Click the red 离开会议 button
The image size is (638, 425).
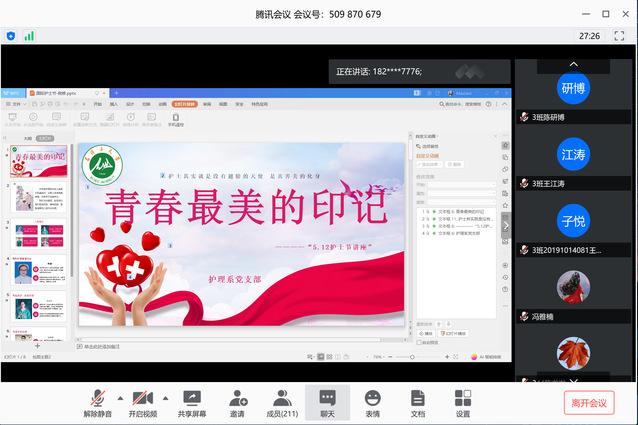click(588, 403)
